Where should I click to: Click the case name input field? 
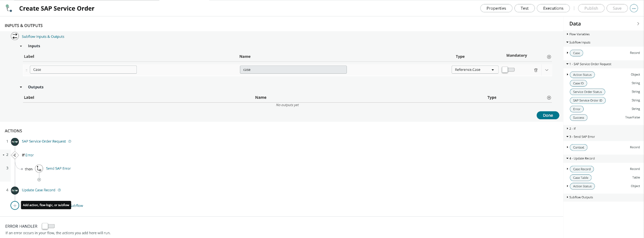tap(293, 70)
